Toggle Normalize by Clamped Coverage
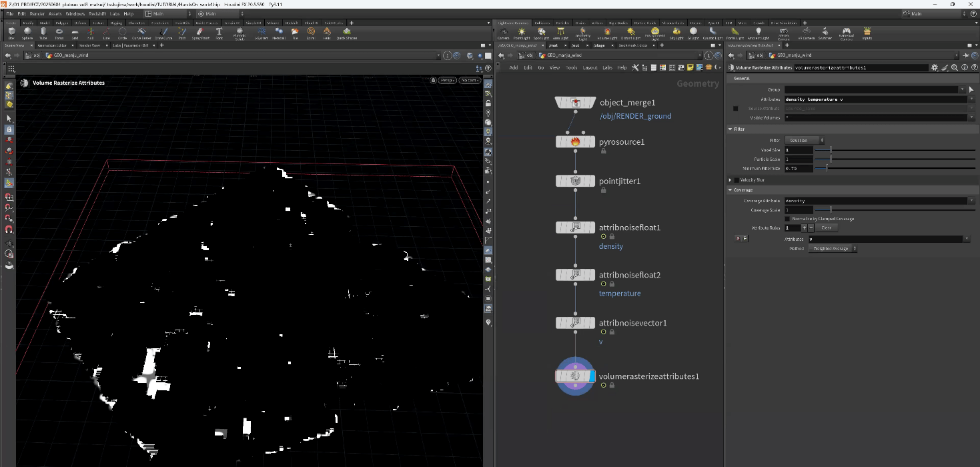 pos(787,219)
